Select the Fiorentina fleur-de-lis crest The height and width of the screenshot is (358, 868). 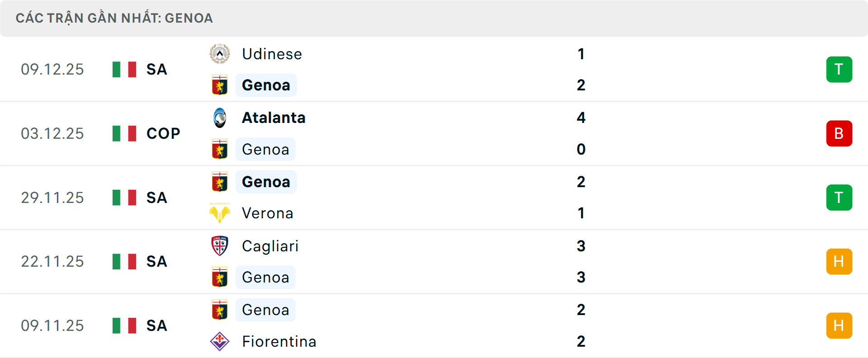tap(220, 342)
